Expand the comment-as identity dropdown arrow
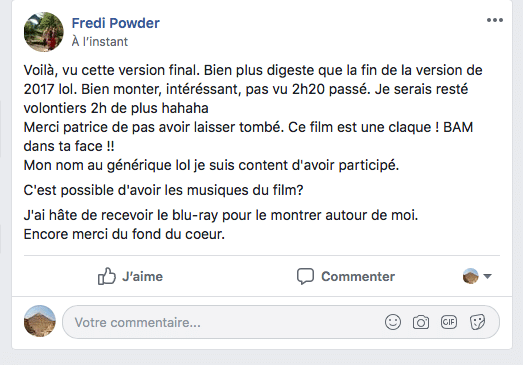 (x=487, y=276)
